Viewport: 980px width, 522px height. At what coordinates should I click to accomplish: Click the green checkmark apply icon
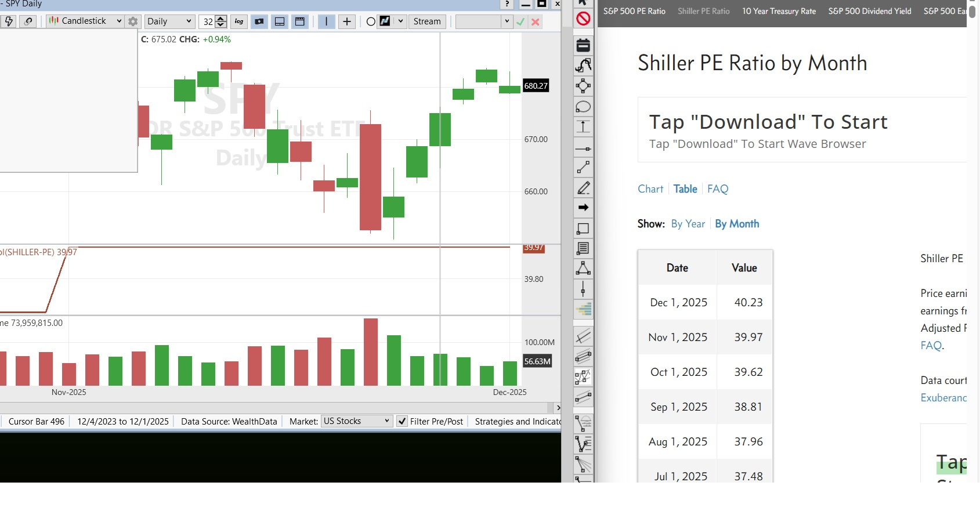520,22
